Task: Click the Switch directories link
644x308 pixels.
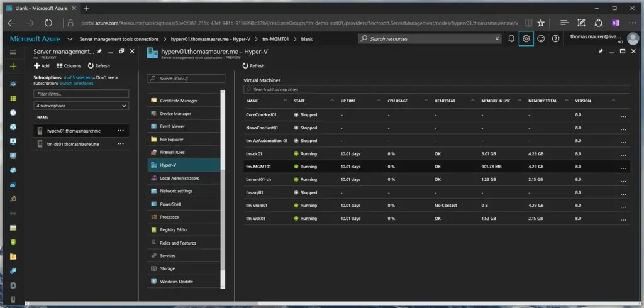Action: 77,84
